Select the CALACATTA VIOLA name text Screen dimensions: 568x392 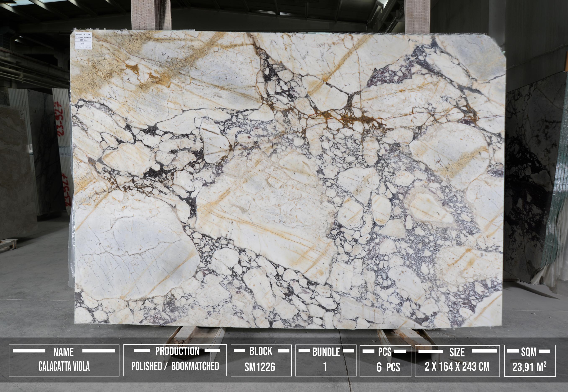coord(64,367)
